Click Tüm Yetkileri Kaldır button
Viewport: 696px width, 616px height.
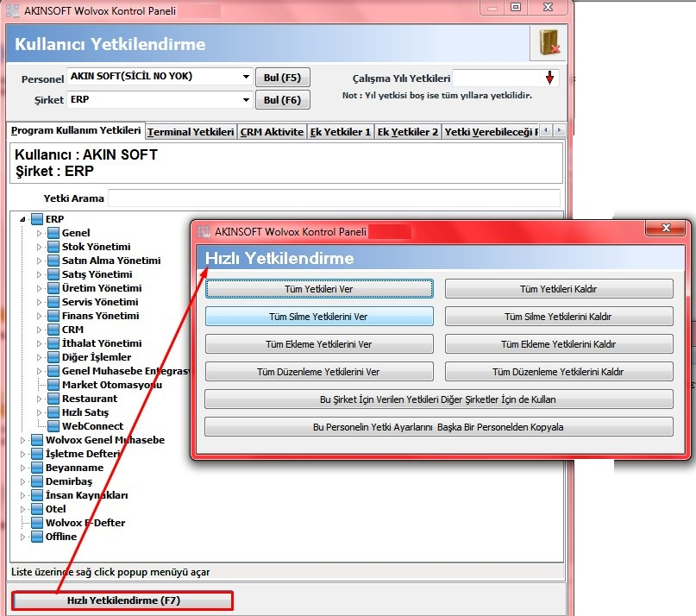pos(559,289)
